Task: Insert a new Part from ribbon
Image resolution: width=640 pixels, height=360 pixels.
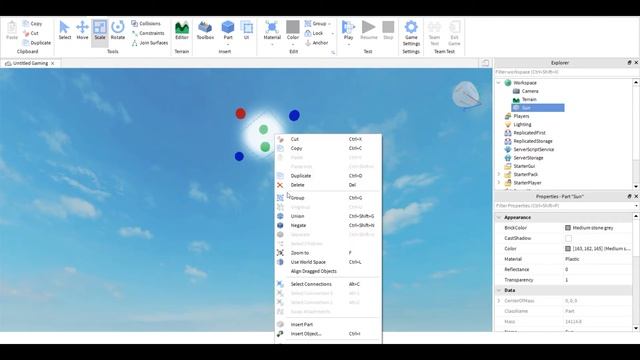Action: pos(228,29)
